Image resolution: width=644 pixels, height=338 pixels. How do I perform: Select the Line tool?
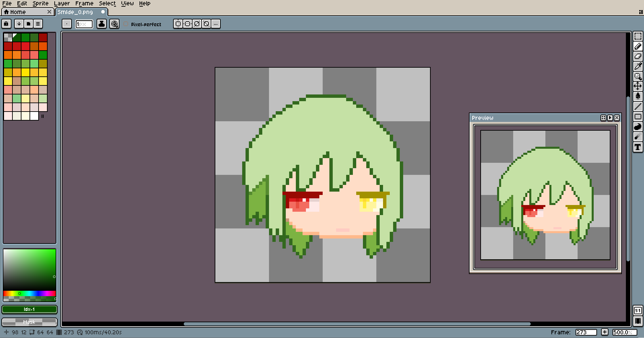638,107
